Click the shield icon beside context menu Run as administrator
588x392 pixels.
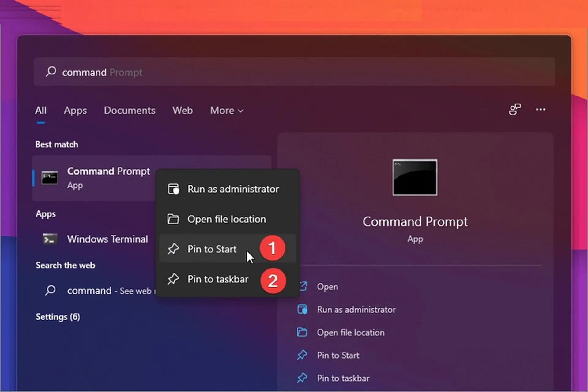click(173, 189)
